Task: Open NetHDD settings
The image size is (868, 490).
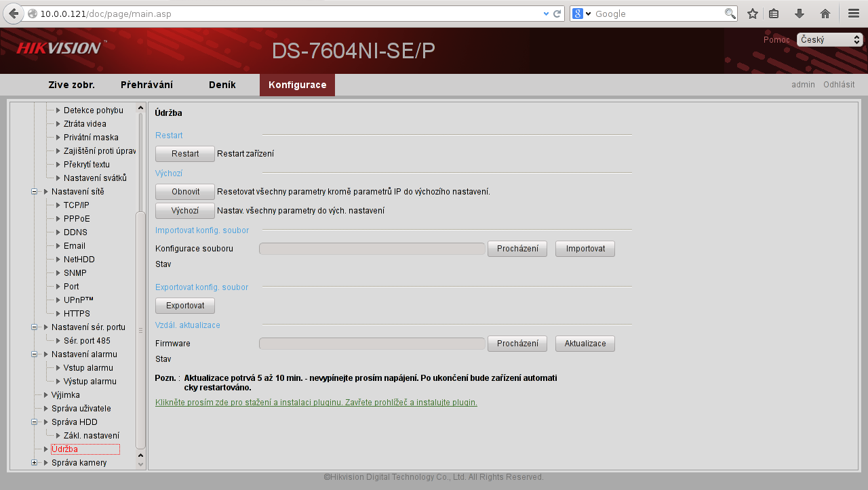Action: tap(79, 260)
